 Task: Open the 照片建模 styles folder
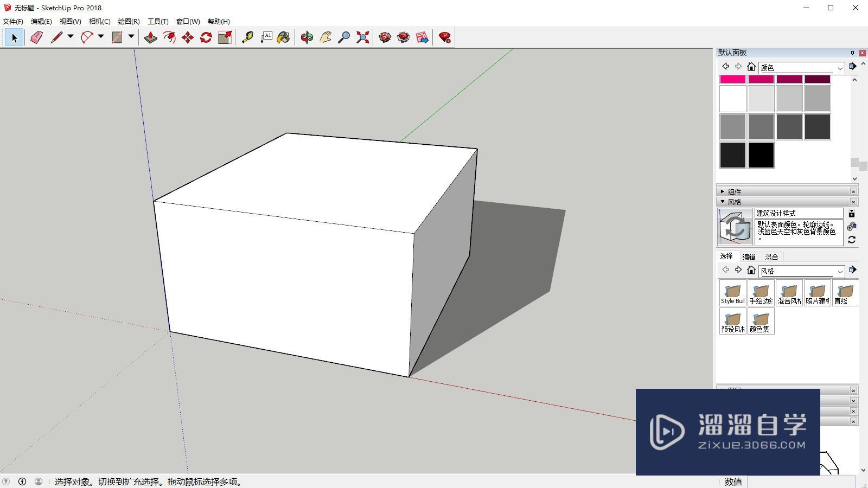click(x=818, y=293)
